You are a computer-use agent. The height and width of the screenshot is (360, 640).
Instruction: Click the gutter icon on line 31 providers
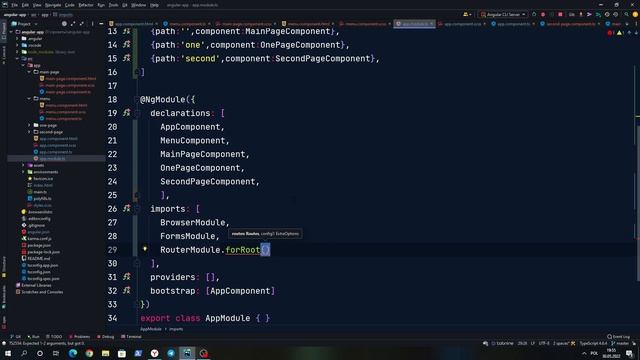pos(127,277)
